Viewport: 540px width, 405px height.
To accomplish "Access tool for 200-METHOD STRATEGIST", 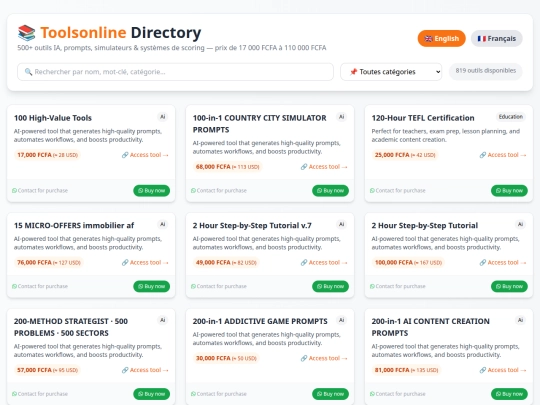I will pyautogui.click(x=145, y=370).
